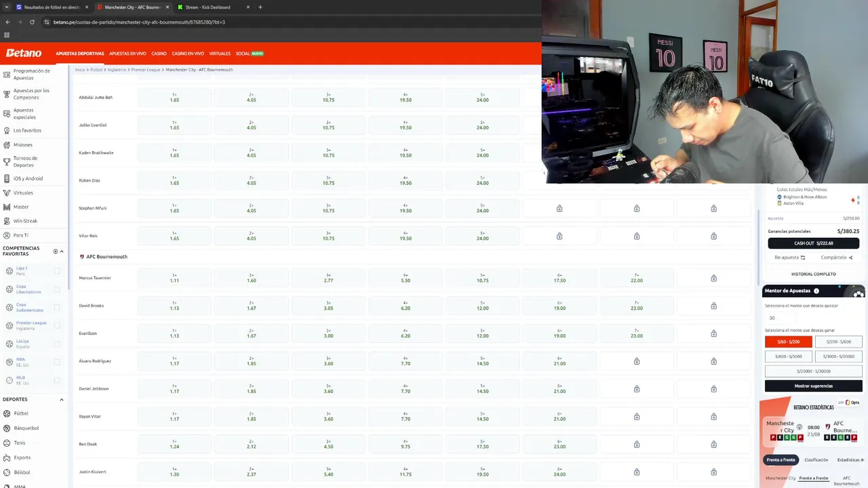
Task: Click the Mentor de Apuestas info icon
Action: click(816, 291)
